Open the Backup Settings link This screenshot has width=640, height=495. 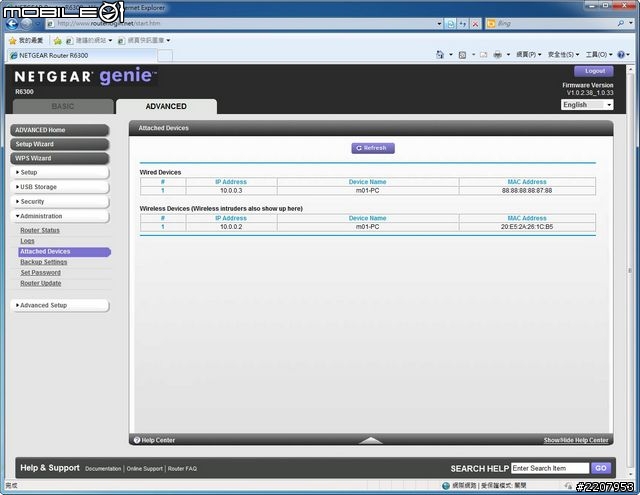point(44,262)
